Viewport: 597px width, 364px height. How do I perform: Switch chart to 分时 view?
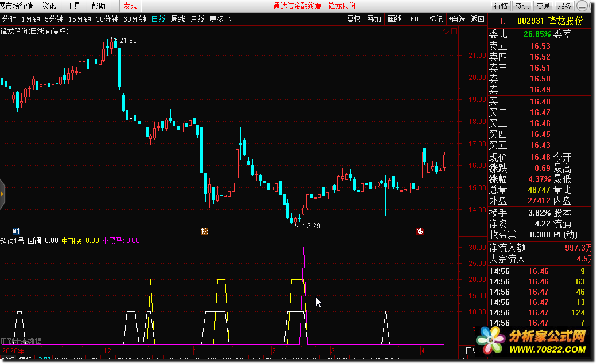tap(9, 19)
